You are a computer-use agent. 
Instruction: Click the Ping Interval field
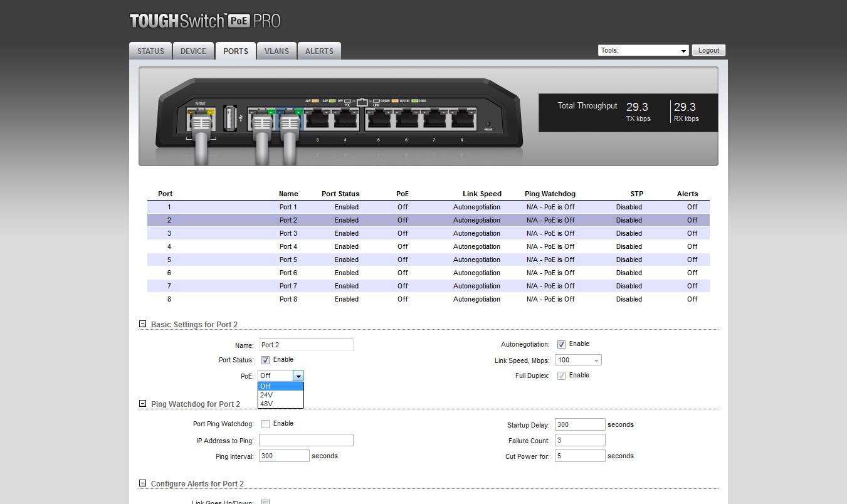click(284, 456)
